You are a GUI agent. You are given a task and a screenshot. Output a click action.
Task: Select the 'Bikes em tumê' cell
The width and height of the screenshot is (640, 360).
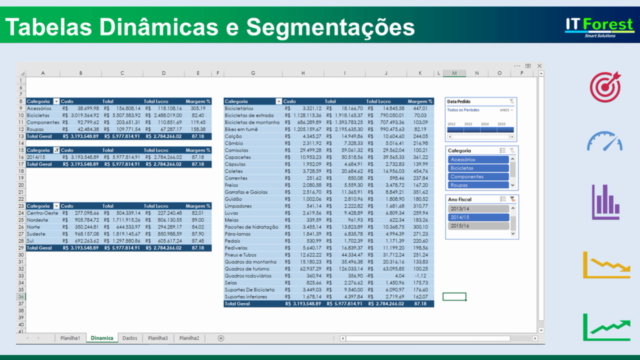253,129
